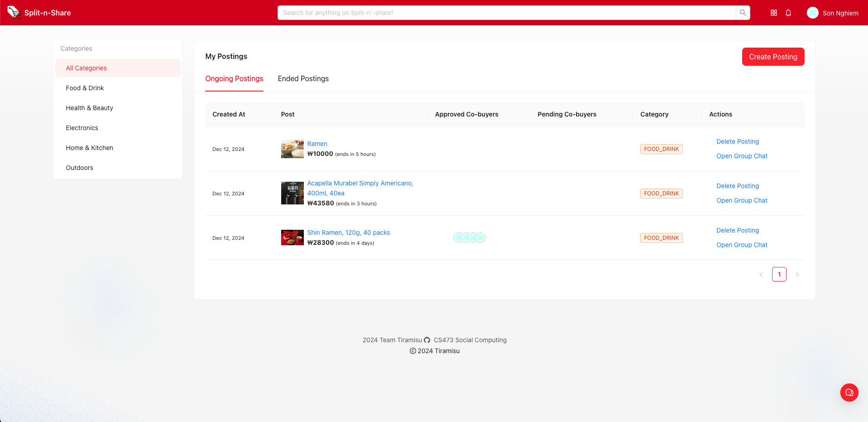Click the GitHub icon in footer
The width and height of the screenshot is (868, 422).
427,340
